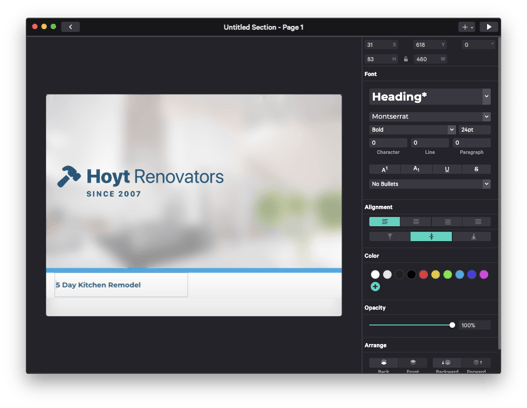Click the Opacity slider handle

pyautogui.click(x=452, y=325)
